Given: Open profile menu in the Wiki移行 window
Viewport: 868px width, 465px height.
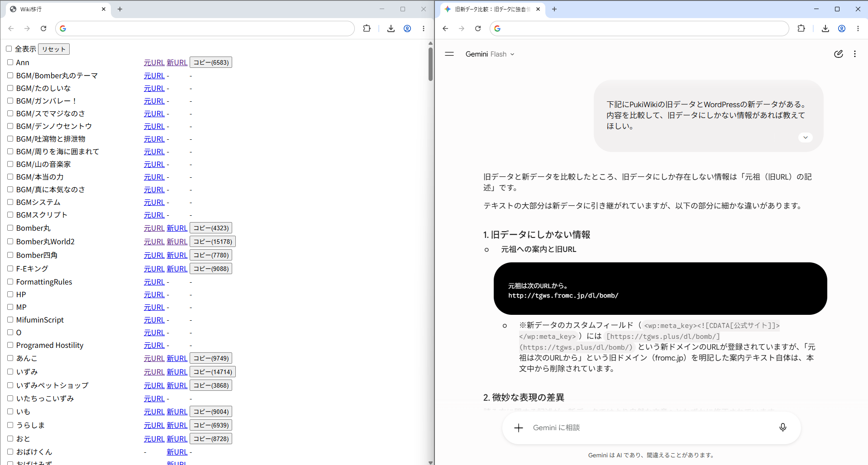Looking at the screenshot, I should point(407,28).
